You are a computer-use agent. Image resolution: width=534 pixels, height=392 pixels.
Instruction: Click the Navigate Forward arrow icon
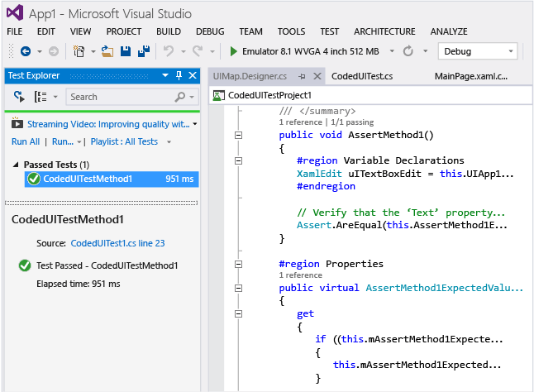pyautogui.click(x=54, y=51)
